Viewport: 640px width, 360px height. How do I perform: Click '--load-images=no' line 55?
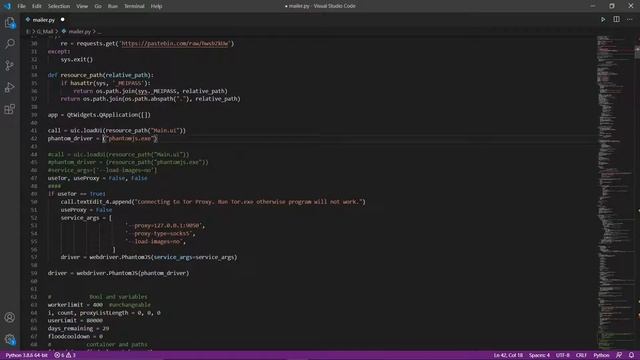156,241
